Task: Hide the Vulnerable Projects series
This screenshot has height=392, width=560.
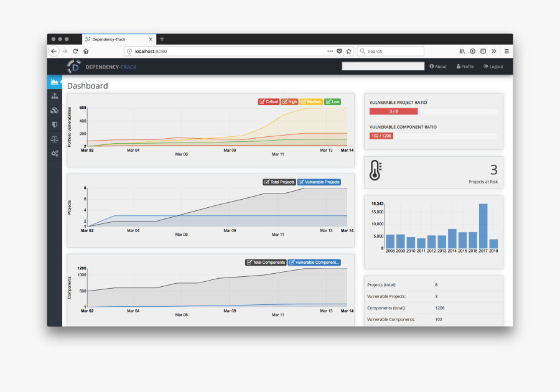Action: pos(319,182)
